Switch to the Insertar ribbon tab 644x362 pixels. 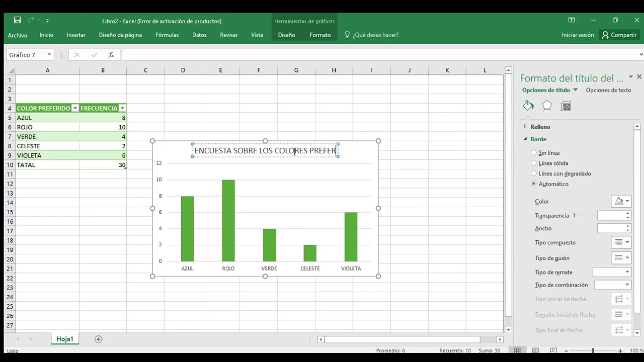click(76, 35)
